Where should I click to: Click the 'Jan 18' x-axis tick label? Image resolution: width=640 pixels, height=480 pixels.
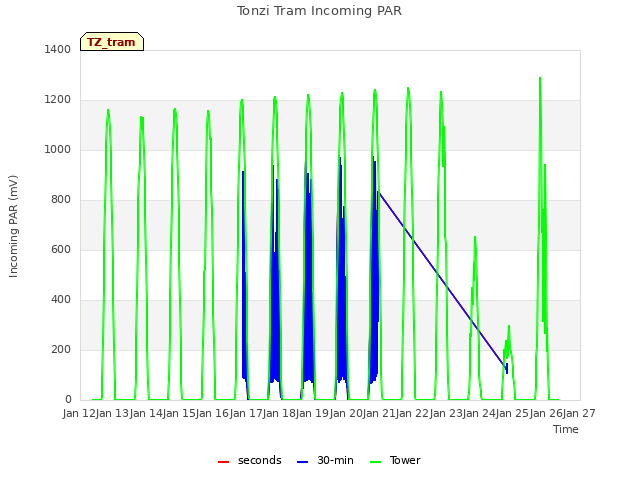point(279,413)
